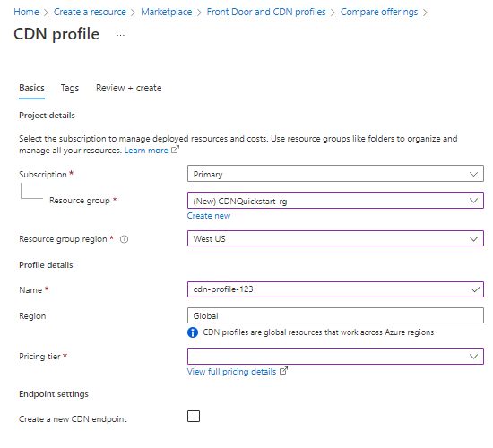Expand the Subscription dropdown
This screenshot has width=493, height=448.
[x=335, y=174]
